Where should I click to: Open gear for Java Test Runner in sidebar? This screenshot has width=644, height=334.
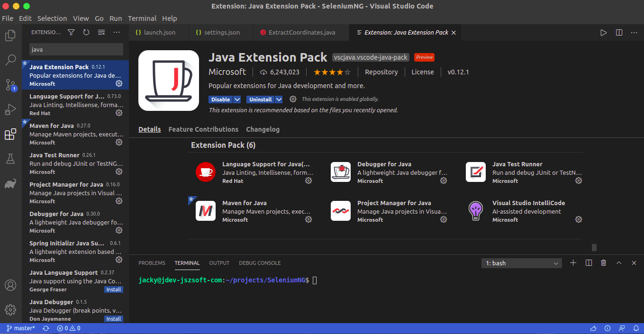point(119,172)
